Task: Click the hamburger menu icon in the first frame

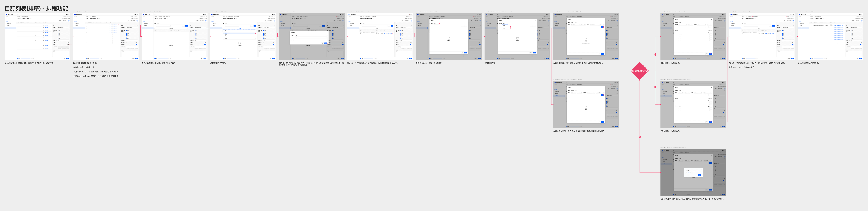Action: click(18, 14)
